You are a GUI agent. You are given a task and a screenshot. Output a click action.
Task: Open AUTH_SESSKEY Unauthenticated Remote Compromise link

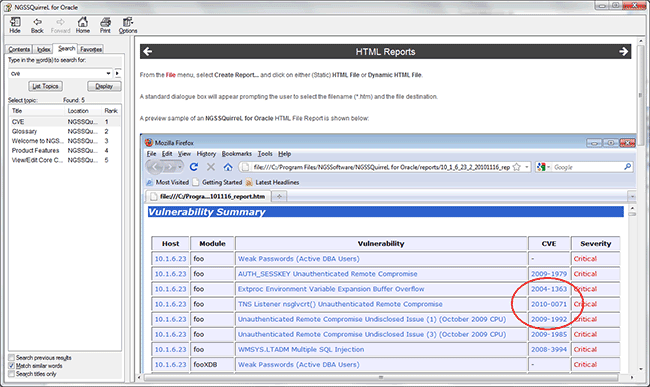[327, 274]
